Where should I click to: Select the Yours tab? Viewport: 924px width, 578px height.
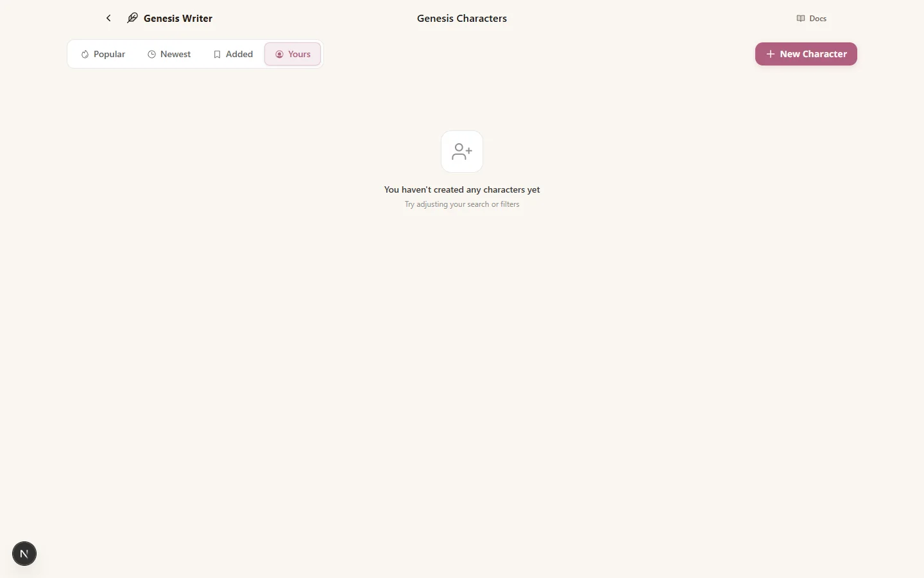tap(293, 54)
